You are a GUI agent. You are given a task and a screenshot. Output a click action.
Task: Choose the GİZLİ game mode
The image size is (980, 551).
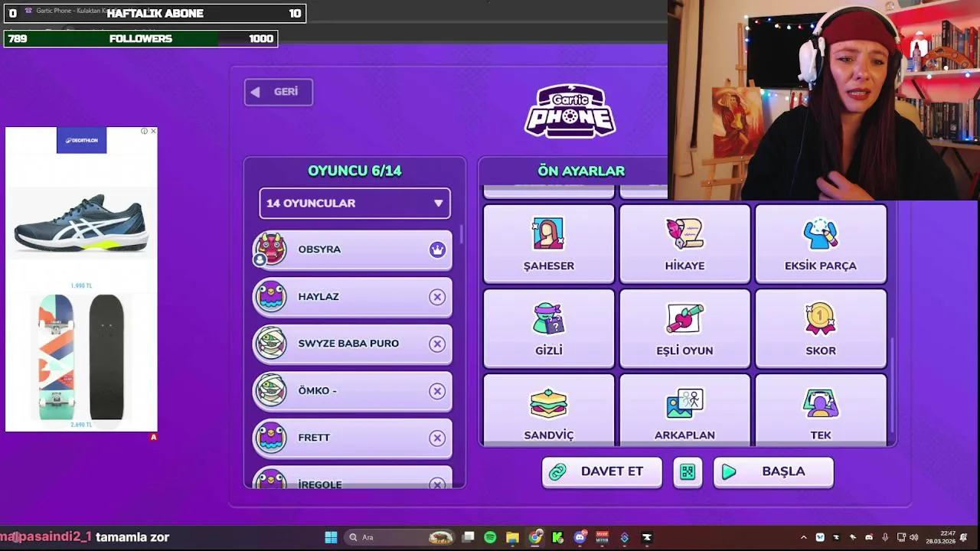tap(549, 329)
